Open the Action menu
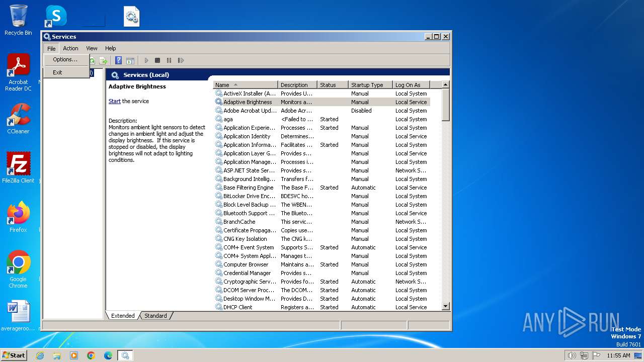This screenshot has width=644, height=362. 70,48
